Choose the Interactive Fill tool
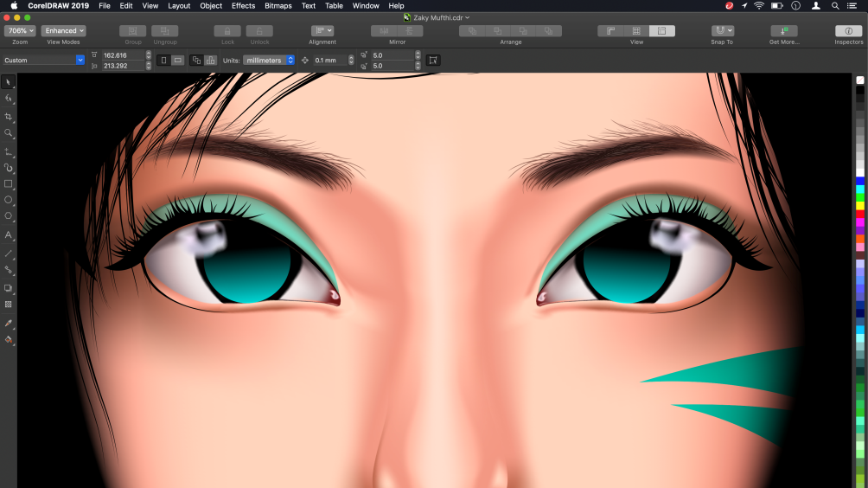The width and height of the screenshot is (868, 488). [x=9, y=339]
